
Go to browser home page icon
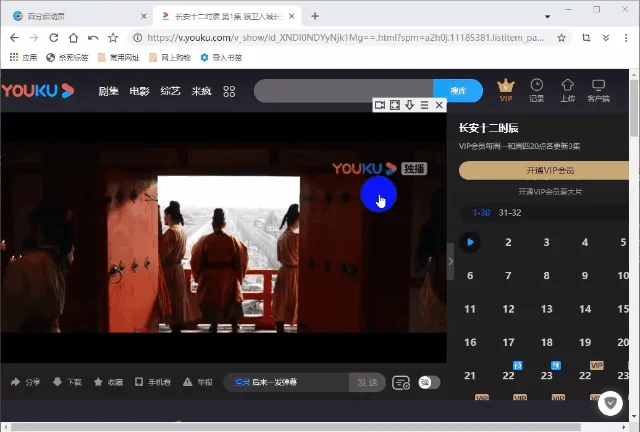coord(73,38)
